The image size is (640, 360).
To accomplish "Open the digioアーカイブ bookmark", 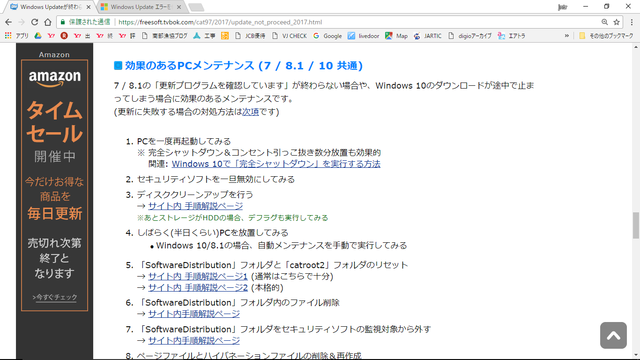I will [470, 36].
